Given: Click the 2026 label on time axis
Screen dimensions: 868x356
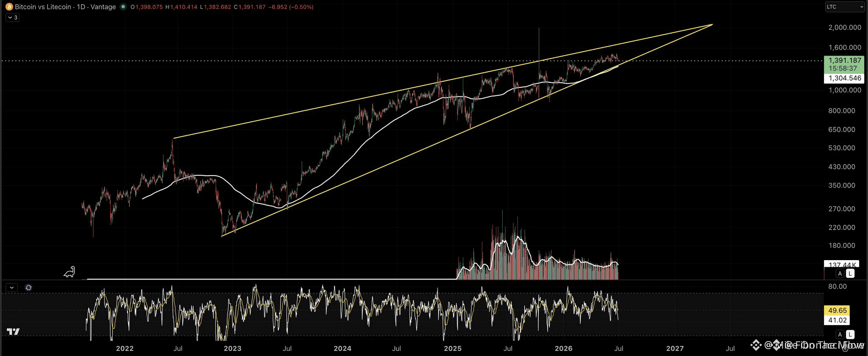Looking at the screenshot, I should point(564,348).
